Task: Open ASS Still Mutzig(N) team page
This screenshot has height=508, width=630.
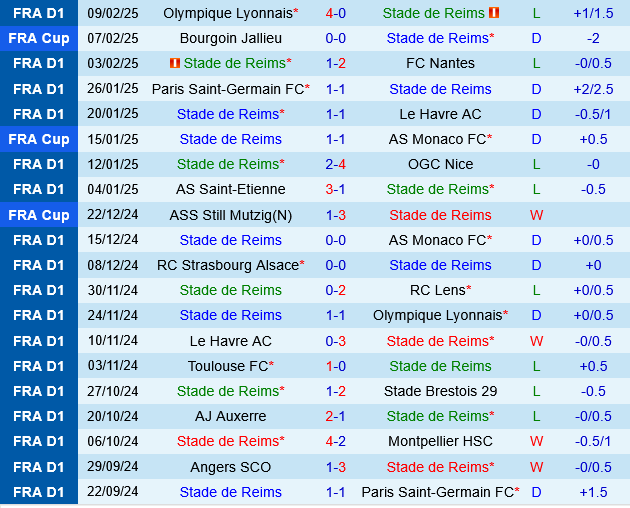Action: coord(230,215)
